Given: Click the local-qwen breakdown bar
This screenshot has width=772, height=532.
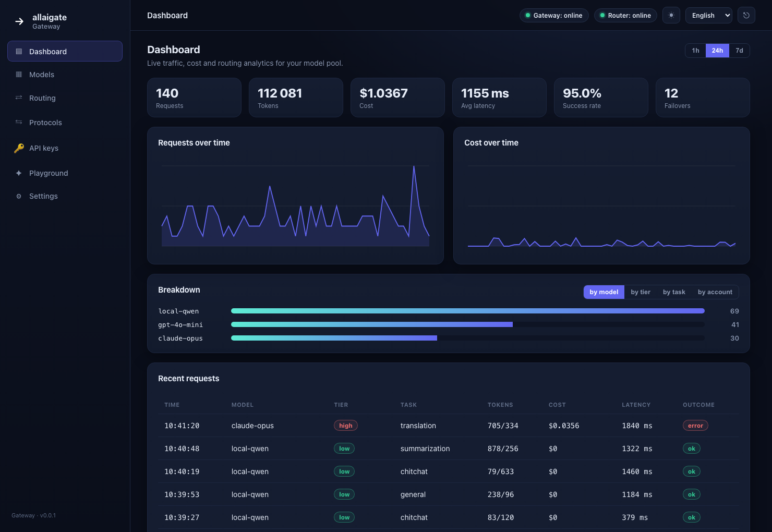Looking at the screenshot, I should 468,311.
